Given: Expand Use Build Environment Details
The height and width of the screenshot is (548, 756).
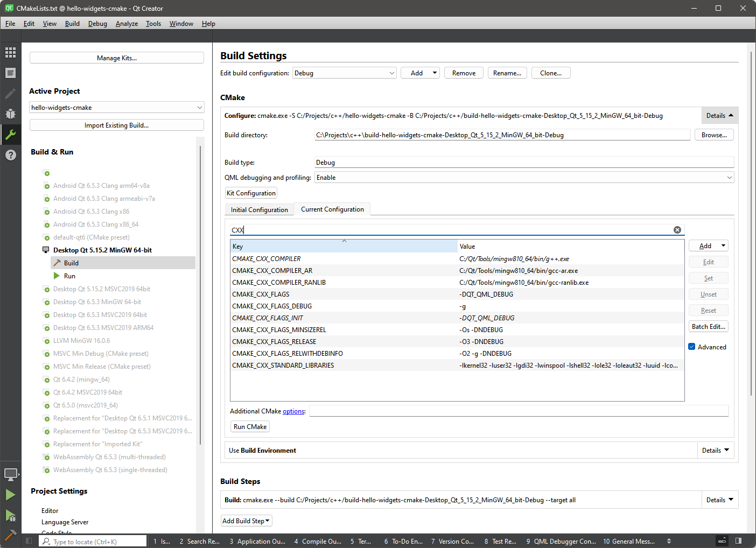Looking at the screenshot, I should pyautogui.click(x=715, y=450).
